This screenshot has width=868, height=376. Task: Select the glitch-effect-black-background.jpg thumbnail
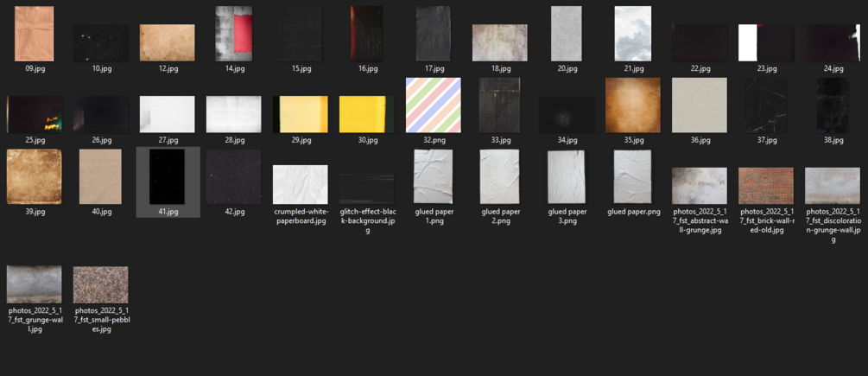[x=367, y=188]
